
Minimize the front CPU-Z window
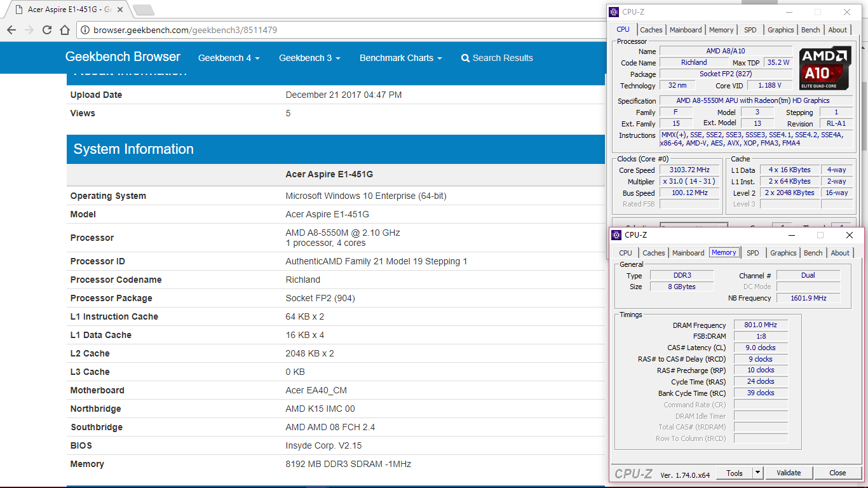pyautogui.click(x=791, y=235)
